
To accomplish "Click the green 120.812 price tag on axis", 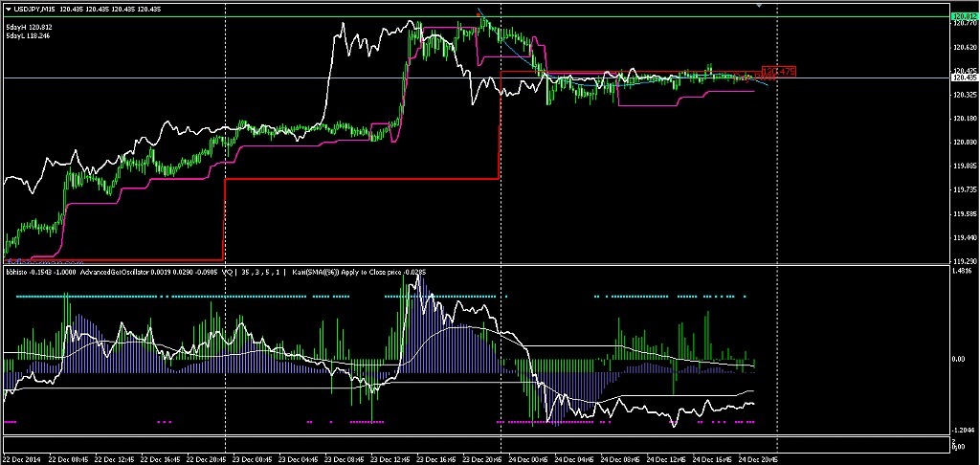I will (x=965, y=16).
